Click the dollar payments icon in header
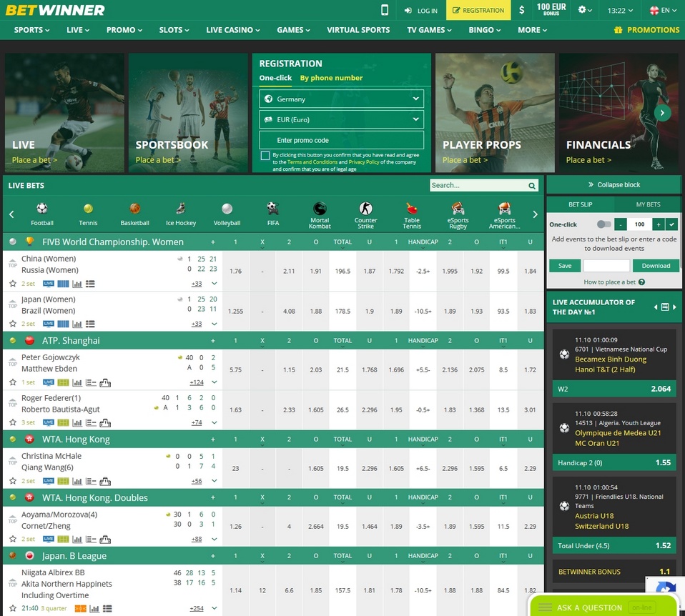The height and width of the screenshot is (616, 685). pos(521,10)
